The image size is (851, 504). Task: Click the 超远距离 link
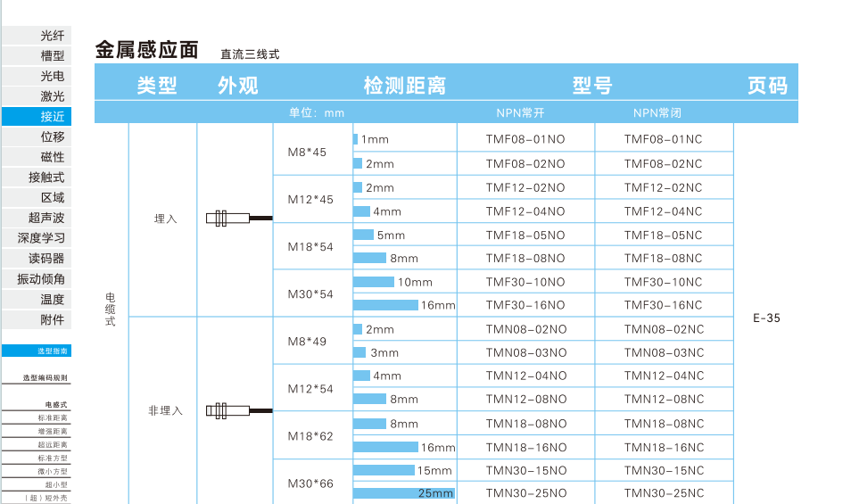click(52, 444)
